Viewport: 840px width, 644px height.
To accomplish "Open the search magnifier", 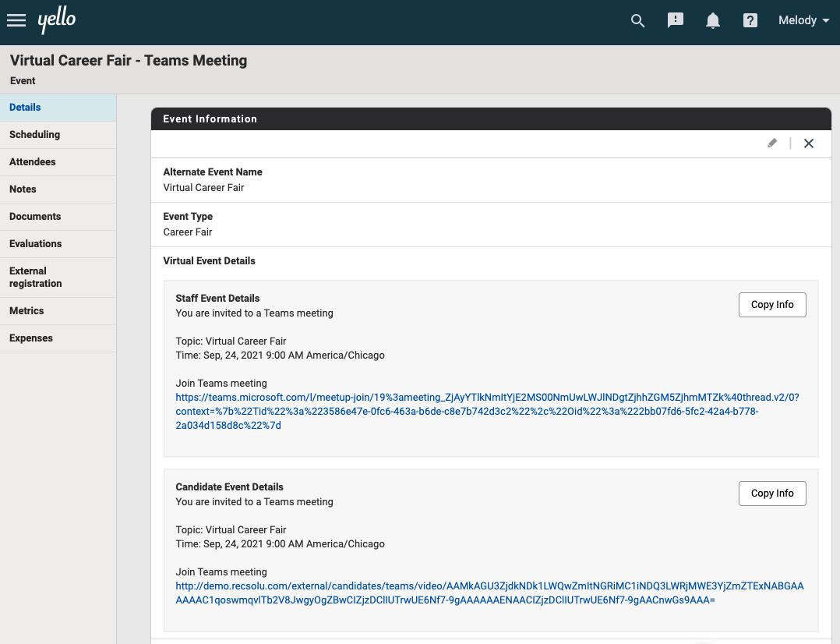I will click(x=637, y=21).
